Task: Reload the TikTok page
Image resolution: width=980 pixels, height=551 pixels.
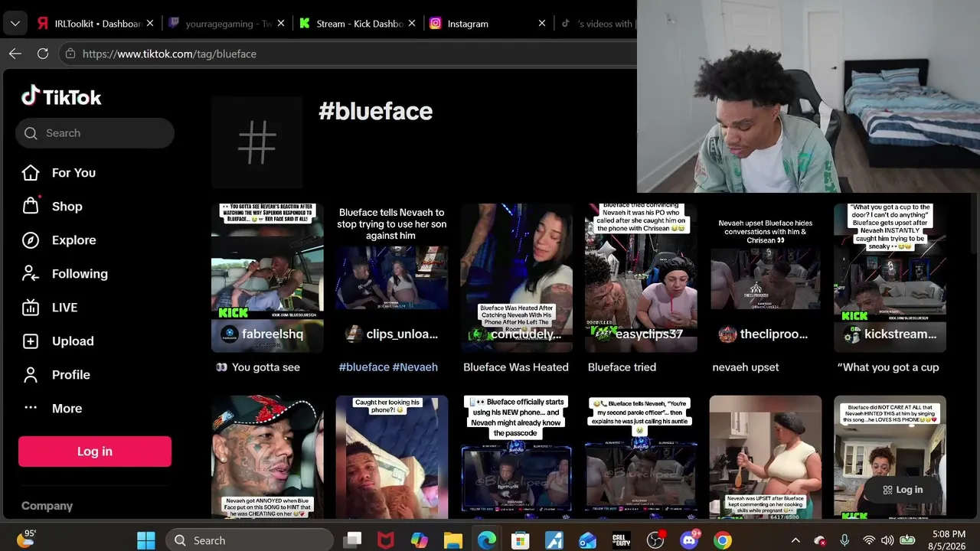Action: point(43,54)
